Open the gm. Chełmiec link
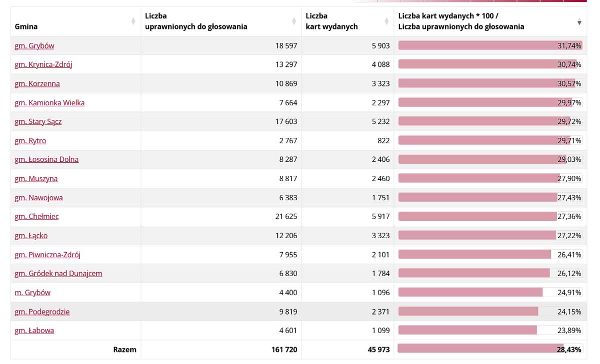 pos(36,216)
